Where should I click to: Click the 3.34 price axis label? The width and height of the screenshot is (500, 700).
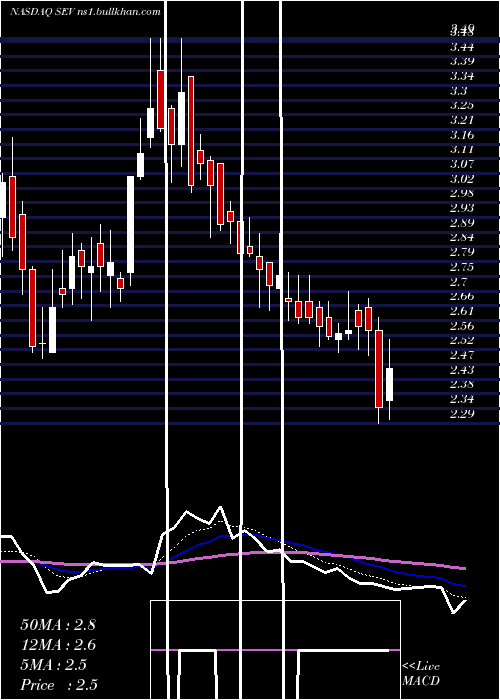click(x=462, y=76)
